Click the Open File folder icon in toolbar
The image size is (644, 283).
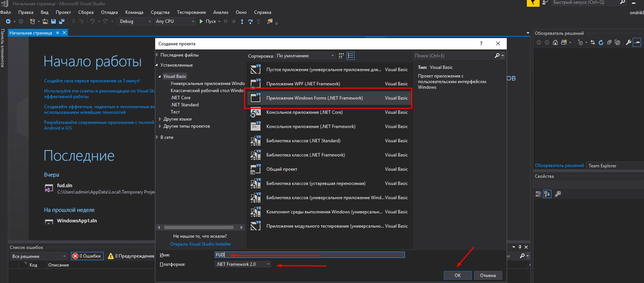[45, 21]
